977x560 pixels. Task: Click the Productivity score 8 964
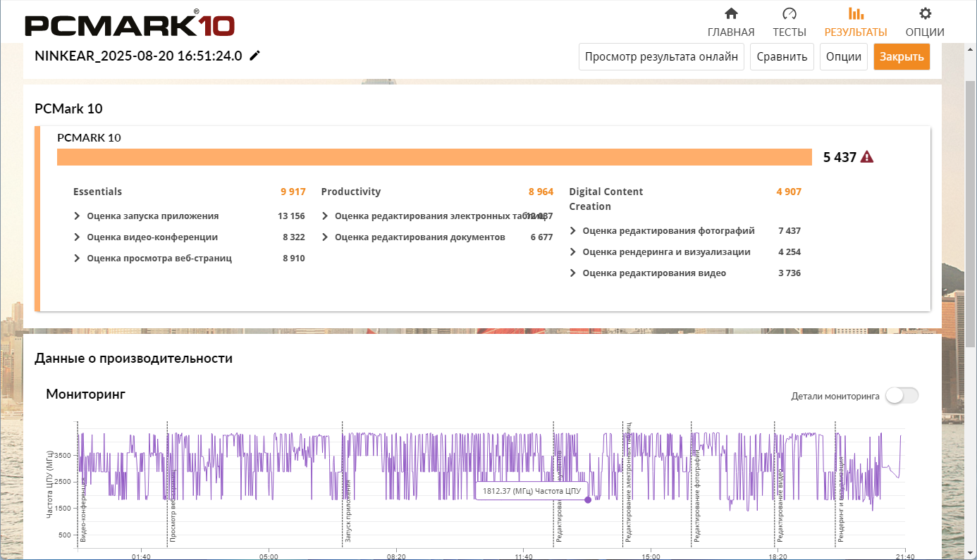[541, 192]
